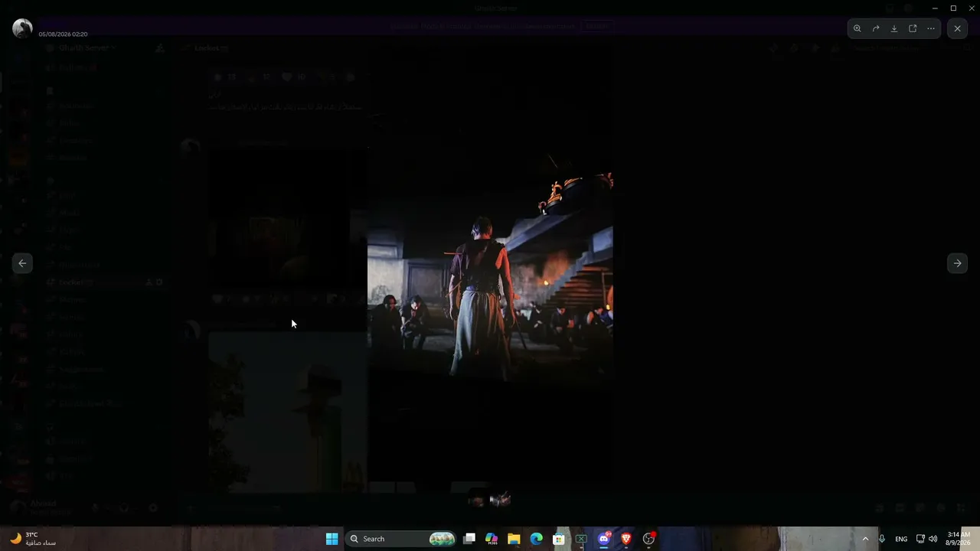Open the clock and calendar flyout

(959, 539)
